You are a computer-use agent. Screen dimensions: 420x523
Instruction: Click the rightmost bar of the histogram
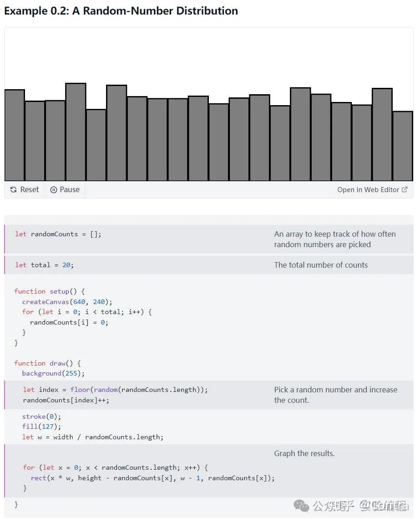[403, 146]
